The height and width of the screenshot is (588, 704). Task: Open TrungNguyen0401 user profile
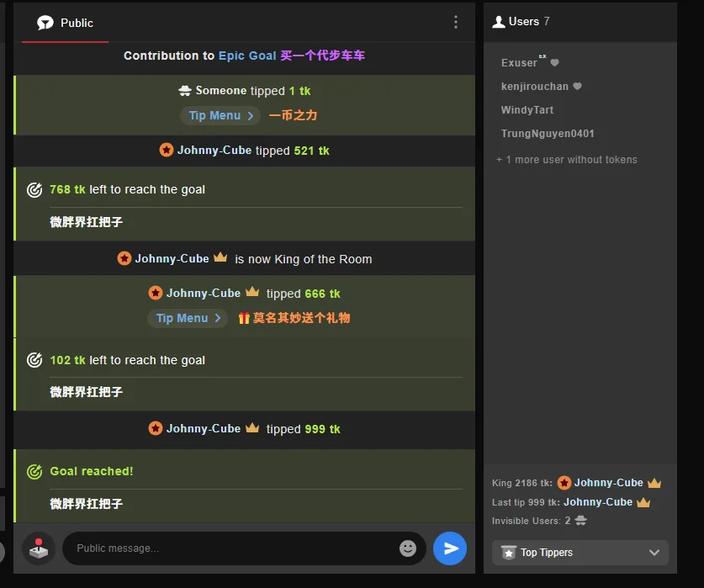pyautogui.click(x=548, y=134)
